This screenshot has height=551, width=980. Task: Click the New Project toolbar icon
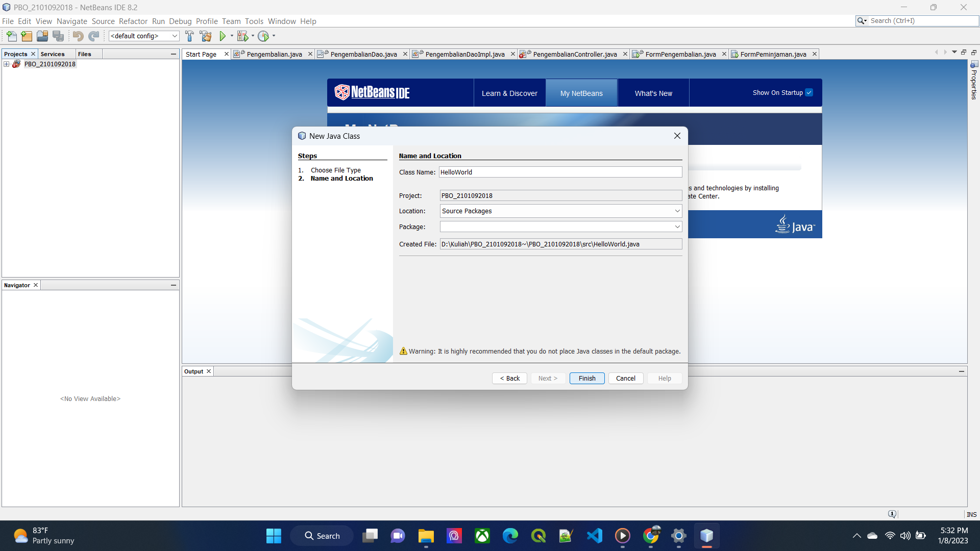[x=27, y=36]
